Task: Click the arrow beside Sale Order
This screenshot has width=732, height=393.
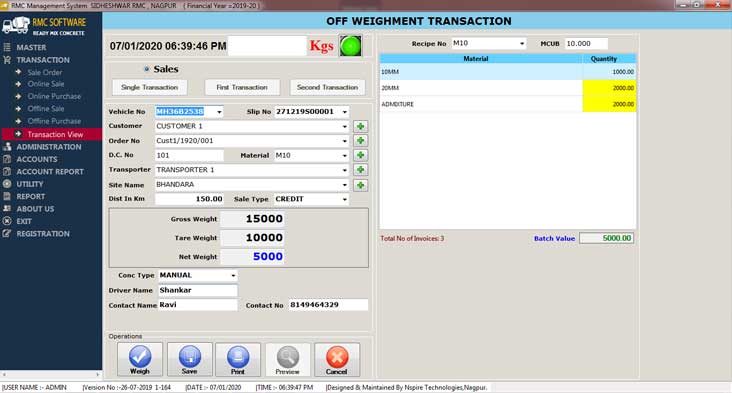Action: (x=18, y=72)
